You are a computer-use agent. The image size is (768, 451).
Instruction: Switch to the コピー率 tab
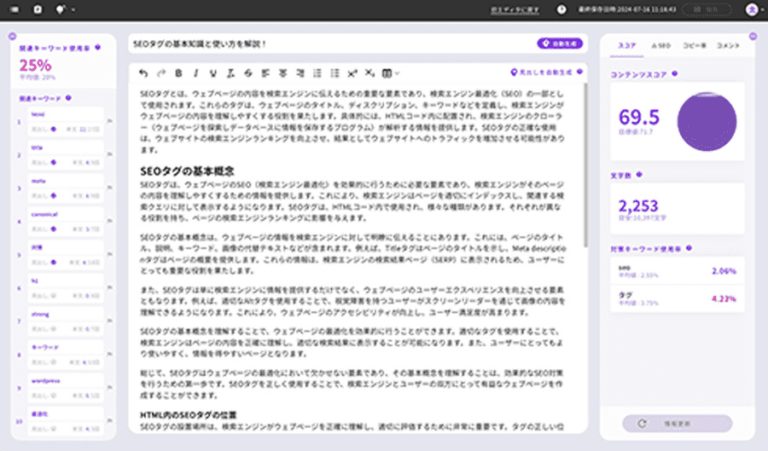695,46
